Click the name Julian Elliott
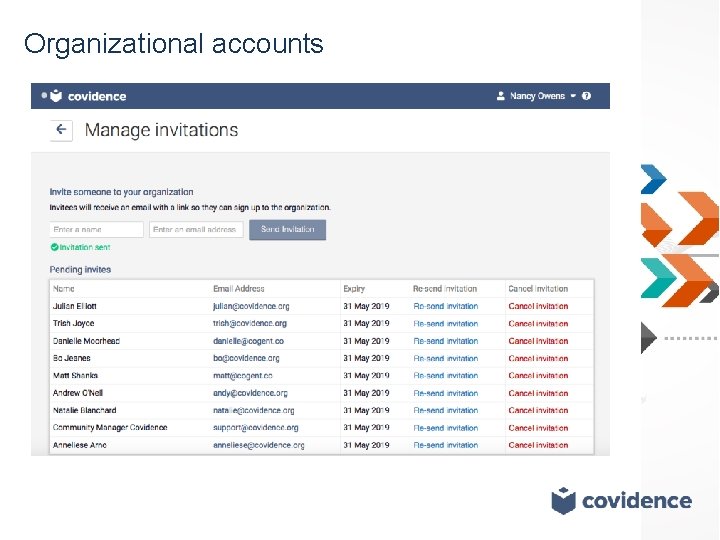The height and width of the screenshot is (540, 720). coord(74,306)
